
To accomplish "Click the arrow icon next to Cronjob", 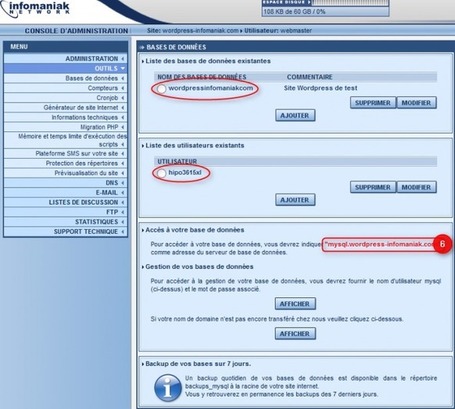I will click(123, 98).
